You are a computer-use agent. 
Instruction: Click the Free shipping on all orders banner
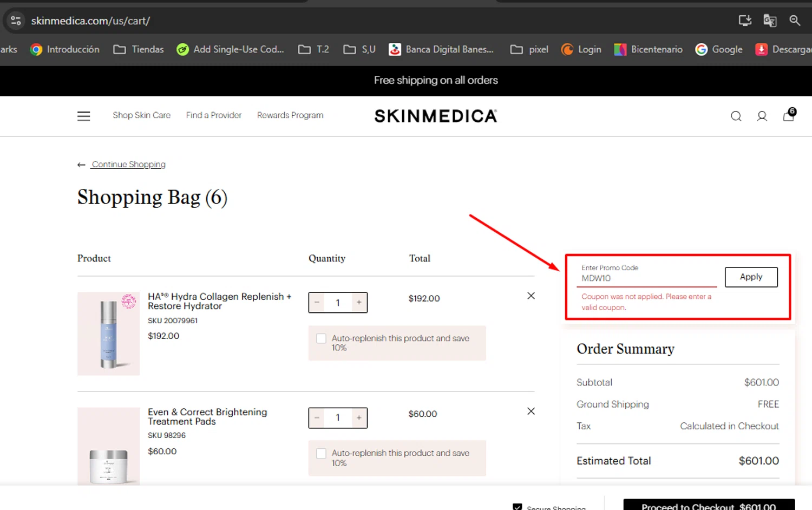[436, 80]
